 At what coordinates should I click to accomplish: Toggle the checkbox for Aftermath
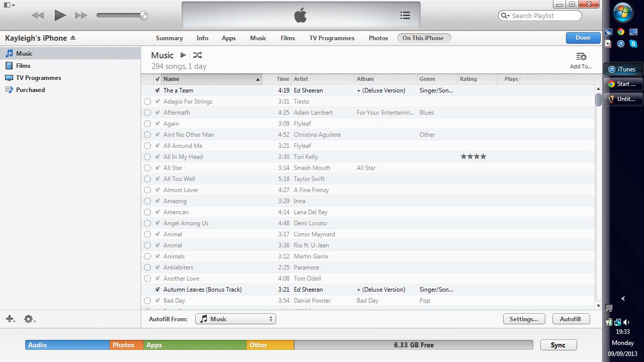coord(157,113)
